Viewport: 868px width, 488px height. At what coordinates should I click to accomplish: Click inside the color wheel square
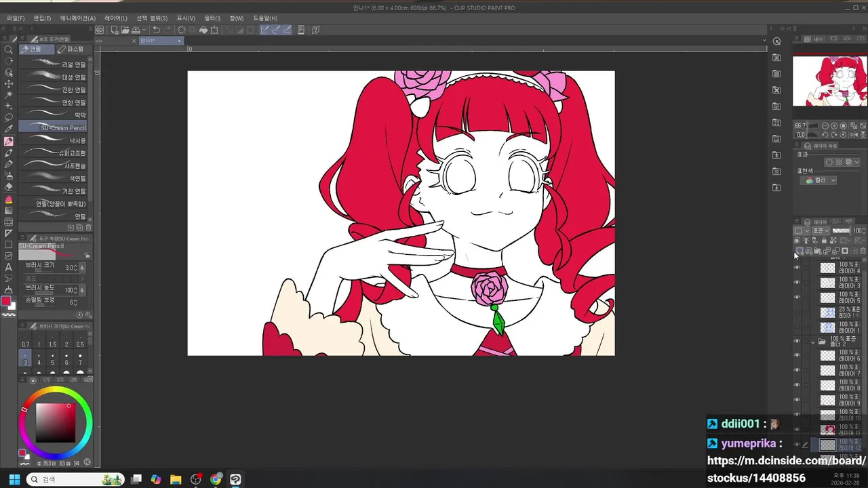(x=55, y=423)
